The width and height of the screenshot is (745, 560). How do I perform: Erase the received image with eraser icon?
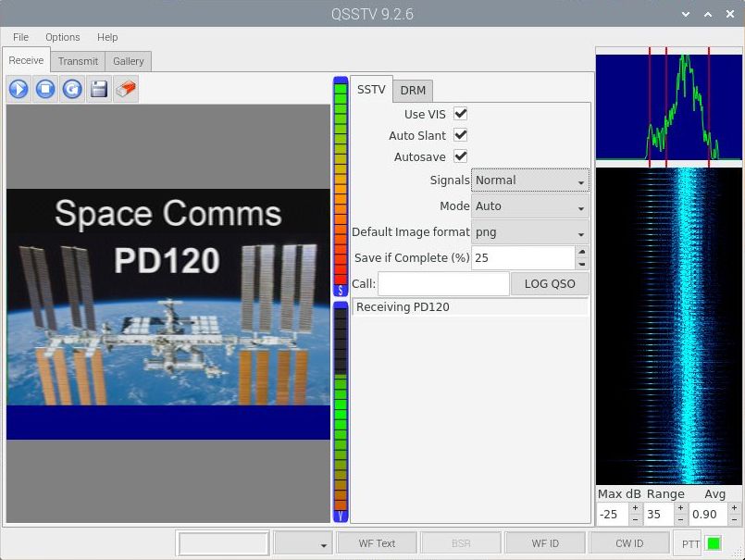[126, 89]
